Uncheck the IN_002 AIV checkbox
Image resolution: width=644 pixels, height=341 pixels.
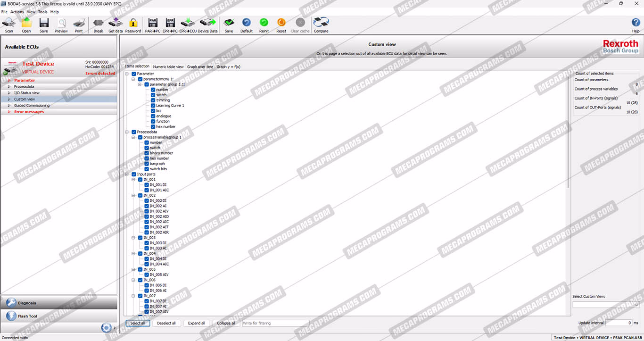tap(147, 211)
